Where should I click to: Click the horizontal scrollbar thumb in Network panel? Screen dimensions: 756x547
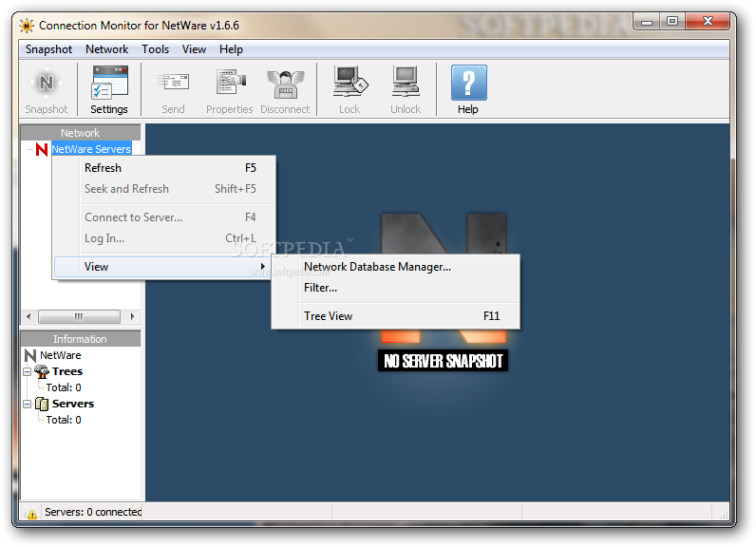click(x=79, y=316)
